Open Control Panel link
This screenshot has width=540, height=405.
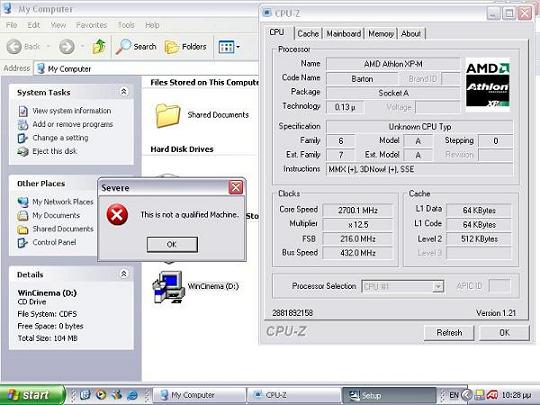coord(54,242)
